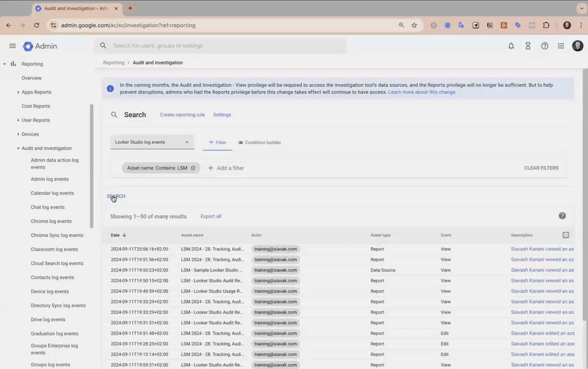Open Graduation log events

point(54,334)
